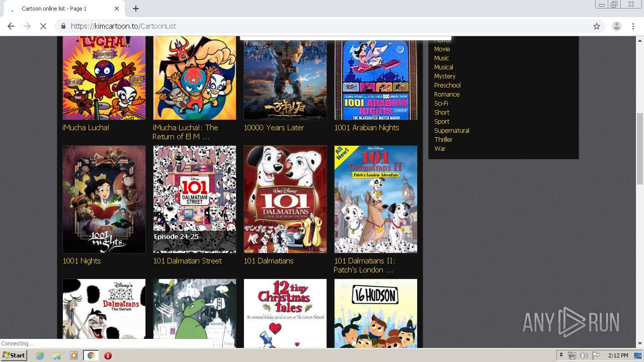Open a new browser tab
This screenshot has width=644, height=362.
pyautogui.click(x=136, y=9)
